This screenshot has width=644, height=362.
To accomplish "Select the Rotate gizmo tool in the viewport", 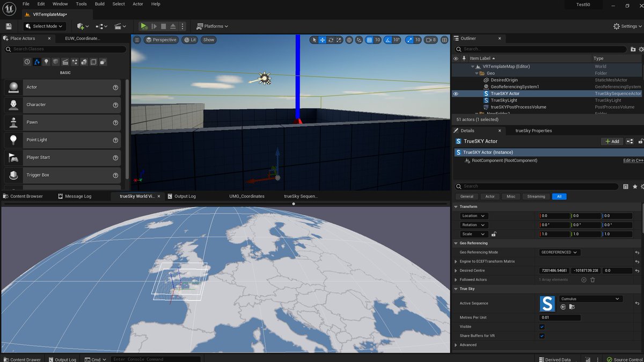I will (331, 40).
